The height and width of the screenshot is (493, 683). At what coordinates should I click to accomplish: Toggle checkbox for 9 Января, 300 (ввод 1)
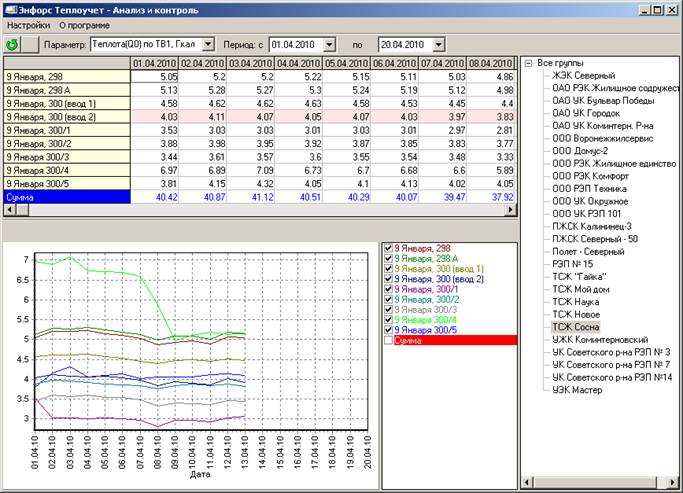tap(389, 269)
